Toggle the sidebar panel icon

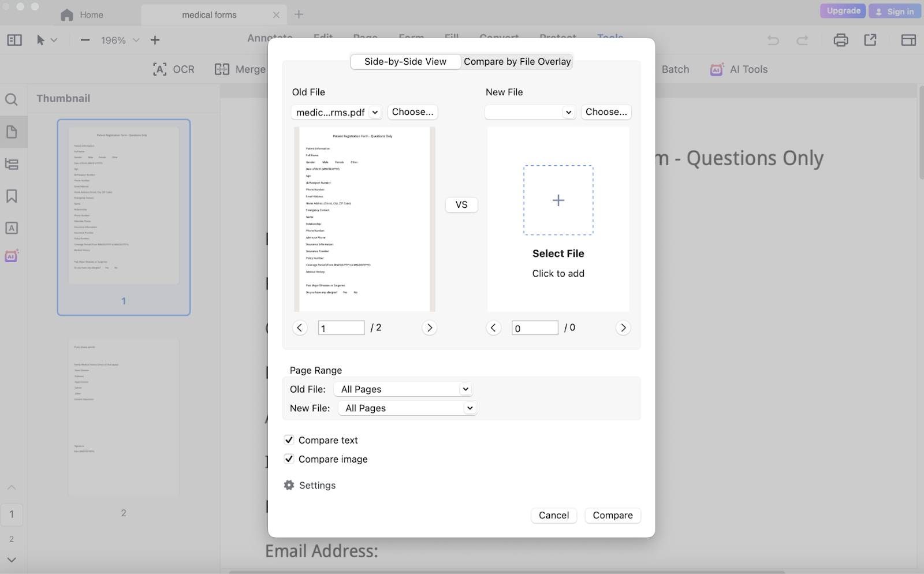point(14,40)
